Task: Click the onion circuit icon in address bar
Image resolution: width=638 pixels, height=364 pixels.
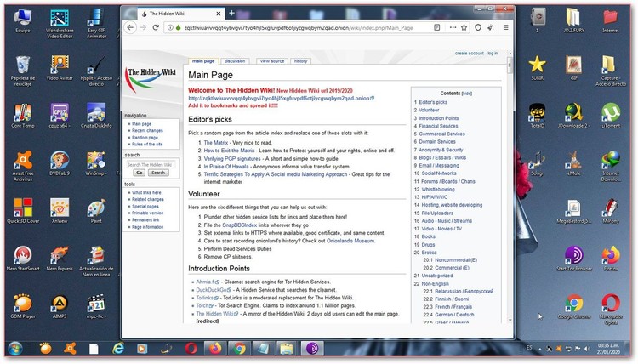Action: pos(179,28)
